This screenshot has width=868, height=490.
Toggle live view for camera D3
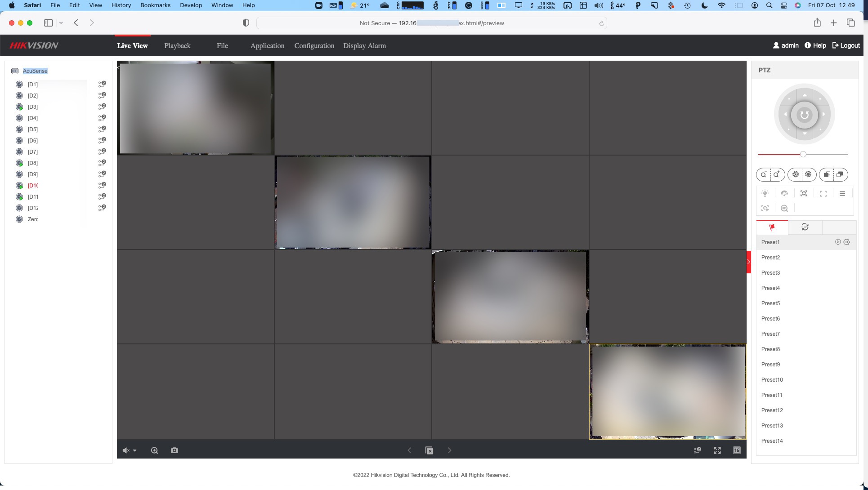click(19, 107)
